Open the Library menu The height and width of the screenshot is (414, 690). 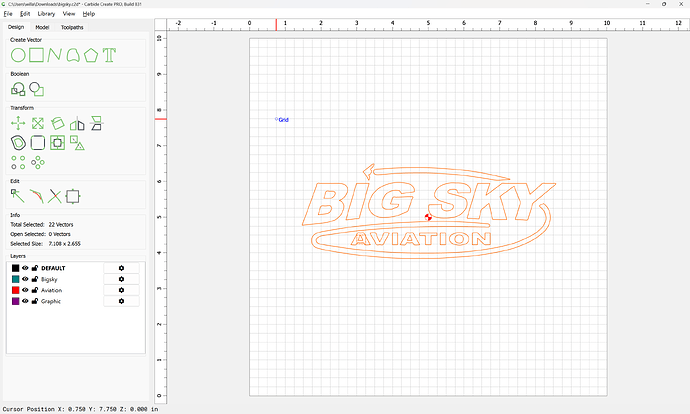pos(46,14)
